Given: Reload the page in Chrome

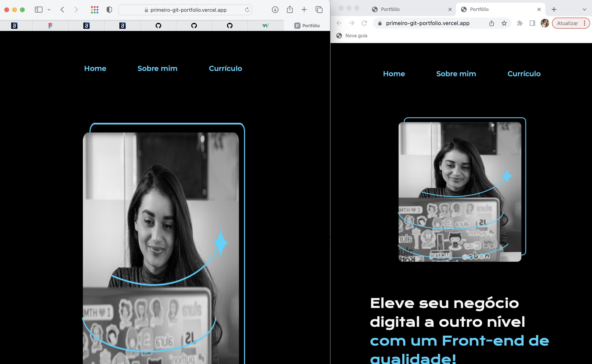Looking at the screenshot, I should [364, 23].
